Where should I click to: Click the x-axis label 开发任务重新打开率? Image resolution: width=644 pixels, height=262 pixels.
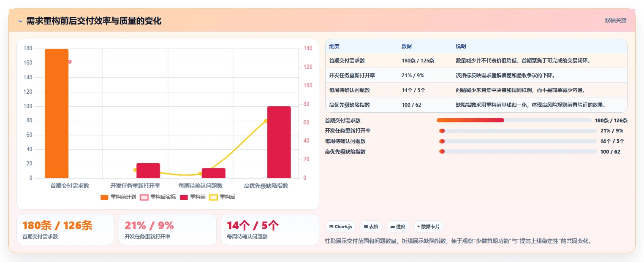coord(135,186)
